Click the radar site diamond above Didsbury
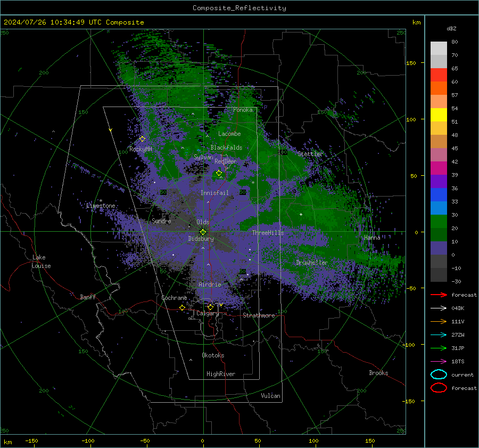 click(203, 232)
